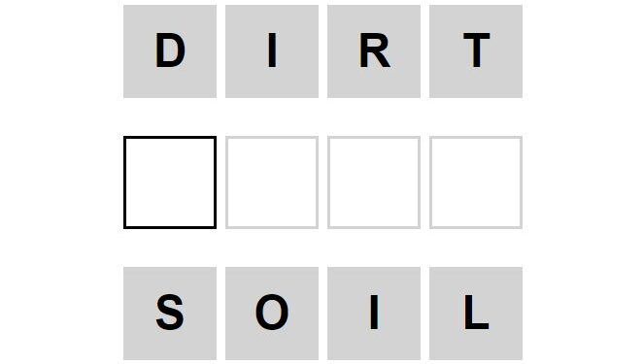
Task: Click the S tile in SOIL
Action: pyautogui.click(x=170, y=314)
